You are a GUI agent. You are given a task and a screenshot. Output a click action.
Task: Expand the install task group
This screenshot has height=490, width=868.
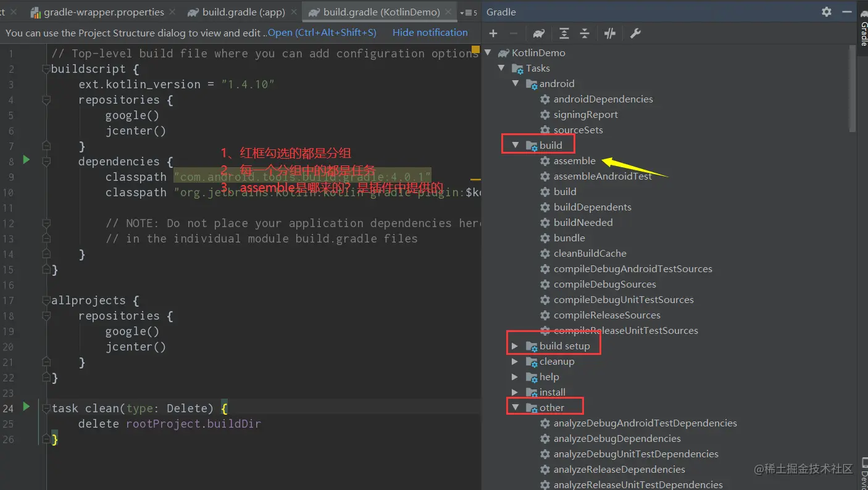[x=515, y=392]
